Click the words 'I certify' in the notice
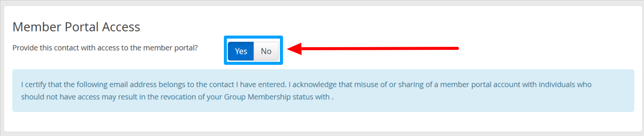Screen dimensions: 644x136 coord(33,85)
